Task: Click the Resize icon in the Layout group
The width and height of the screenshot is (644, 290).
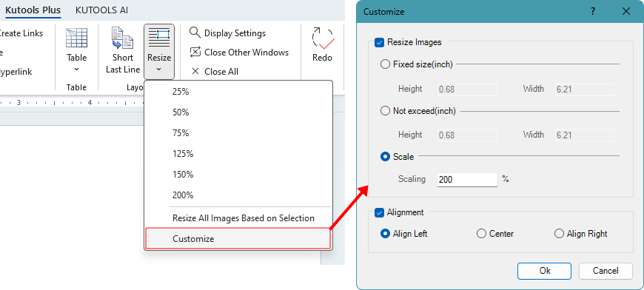Action: pyautogui.click(x=159, y=38)
